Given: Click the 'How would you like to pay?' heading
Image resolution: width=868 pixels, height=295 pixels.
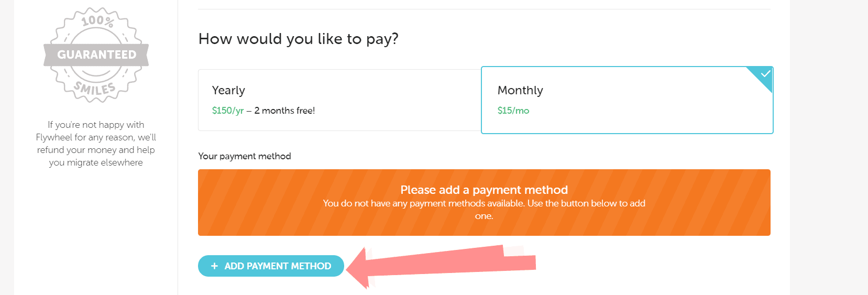Looking at the screenshot, I should click(x=299, y=39).
